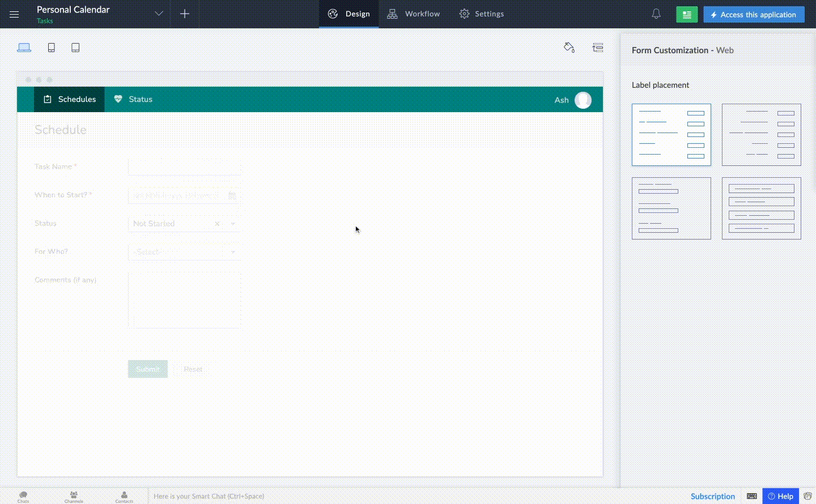Click the green form list icon

[687, 15]
